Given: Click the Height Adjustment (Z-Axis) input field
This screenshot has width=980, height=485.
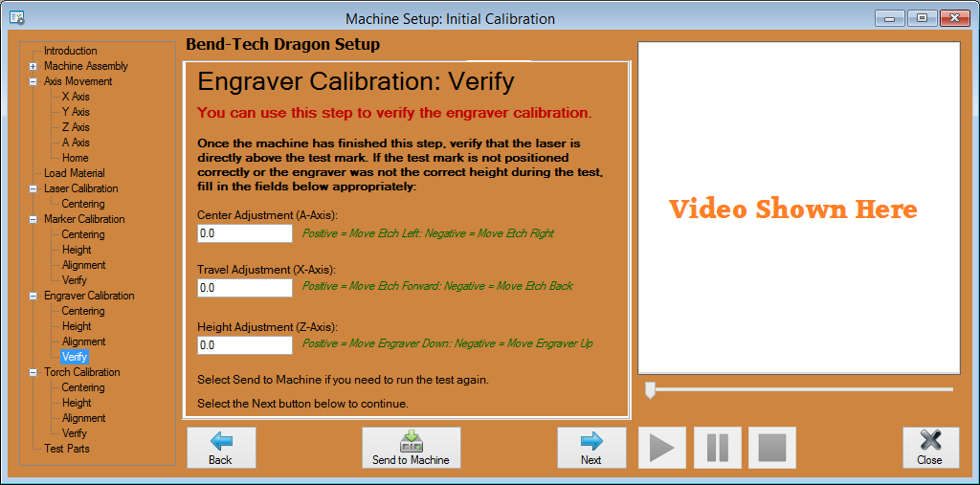Looking at the screenshot, I should point(245,345).
